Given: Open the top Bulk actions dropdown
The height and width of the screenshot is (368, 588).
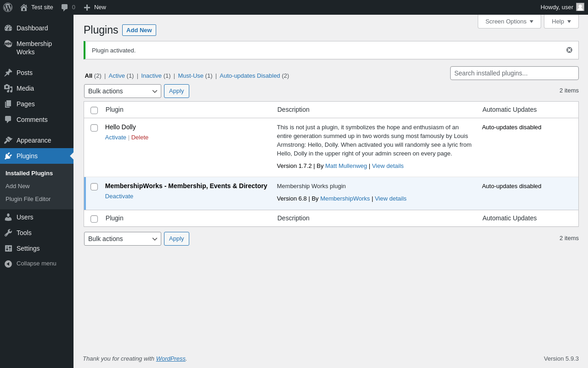Looking at the screenshot, I should coord(123,91).
